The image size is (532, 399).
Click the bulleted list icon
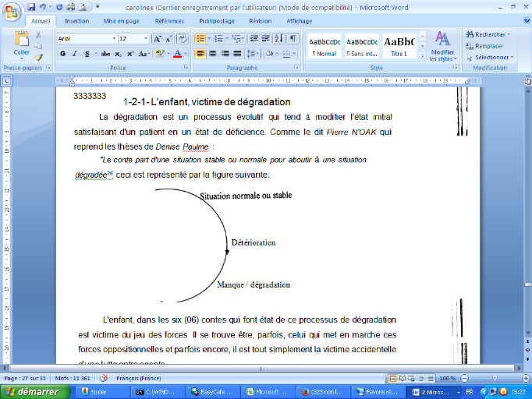coord(200,38)
